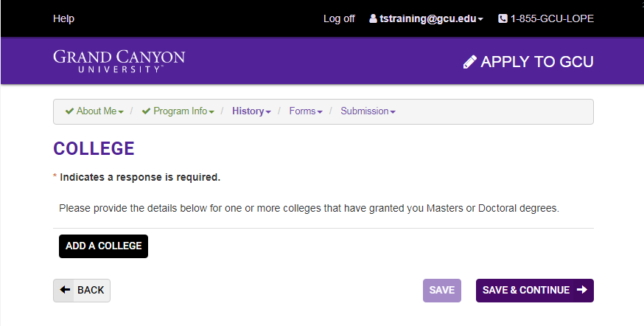The image size is (644, 326).
Task: Open the Forms section menu
Action: [x=306, y=111]
